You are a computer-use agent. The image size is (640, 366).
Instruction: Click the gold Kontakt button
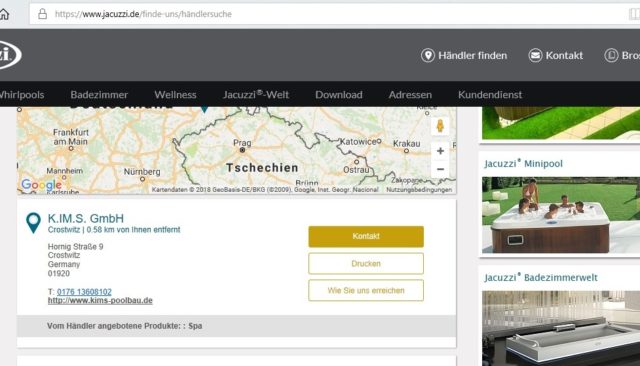366,236
